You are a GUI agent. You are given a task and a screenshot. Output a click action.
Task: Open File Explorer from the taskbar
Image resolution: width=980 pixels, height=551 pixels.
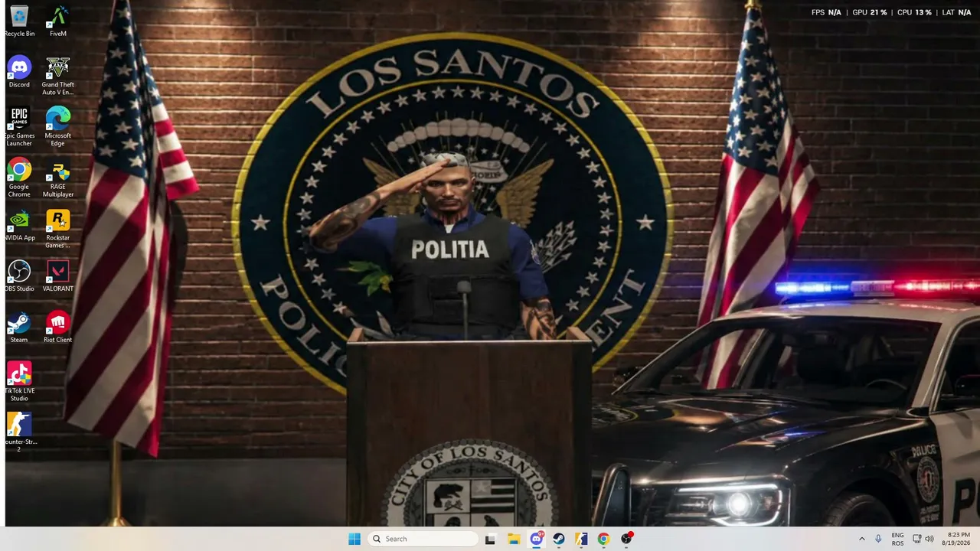point(514,539)
